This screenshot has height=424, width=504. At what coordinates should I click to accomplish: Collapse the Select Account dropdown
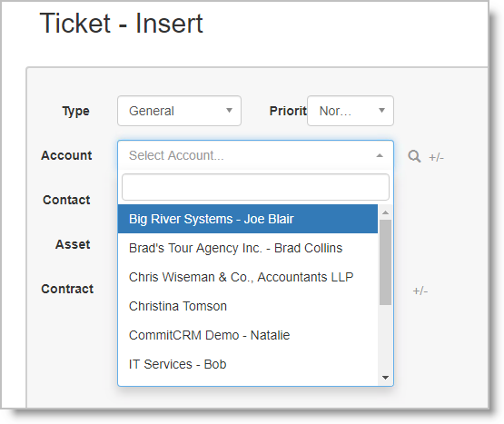255,155
